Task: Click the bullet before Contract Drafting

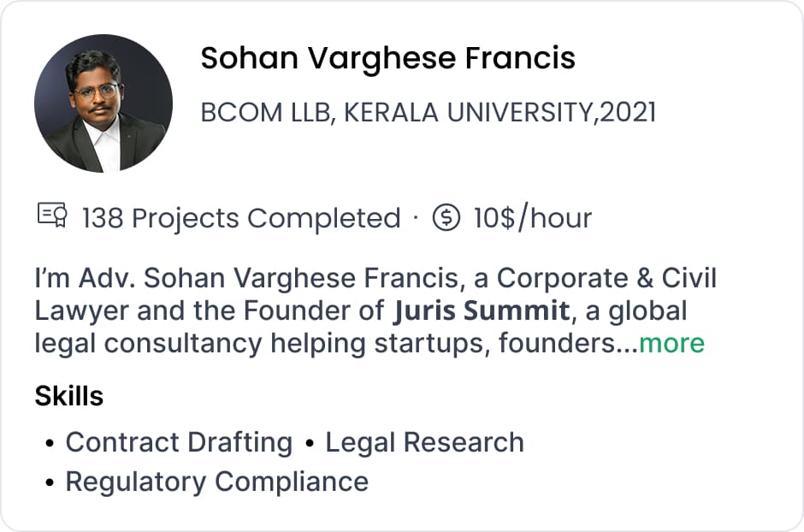Action: point(50,443)
